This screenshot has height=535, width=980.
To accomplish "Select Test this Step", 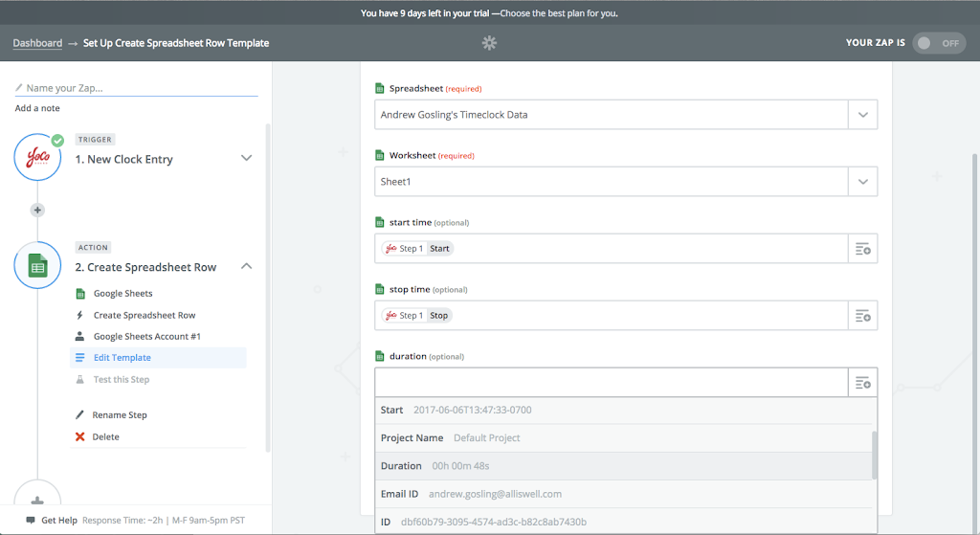I will (x=122, y=379).
